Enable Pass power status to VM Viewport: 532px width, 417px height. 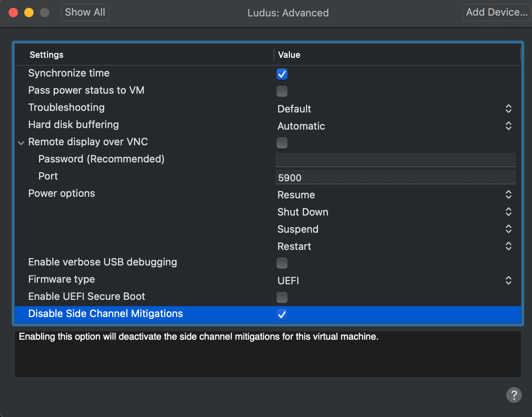[282, 91]
